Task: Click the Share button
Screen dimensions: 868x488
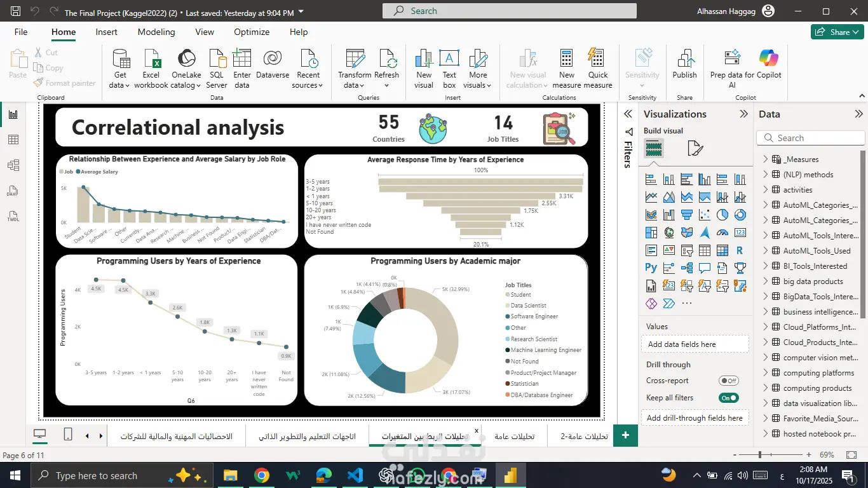Action: pos(836,32)
